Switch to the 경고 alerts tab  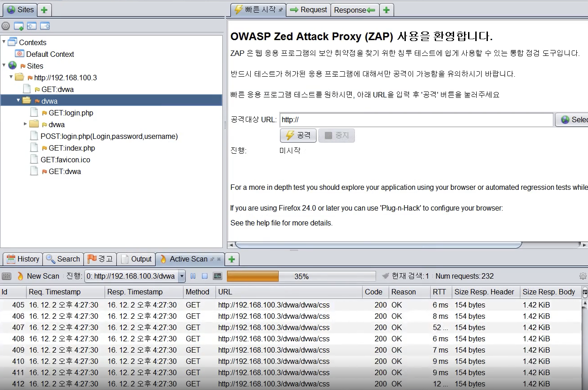(100, 259)
